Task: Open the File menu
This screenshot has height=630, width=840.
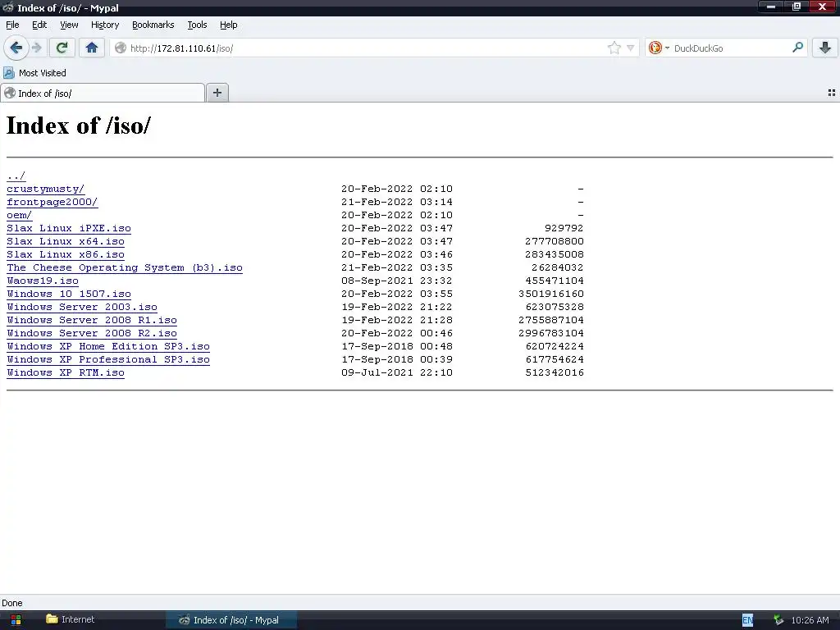Action: pos(12,25)
